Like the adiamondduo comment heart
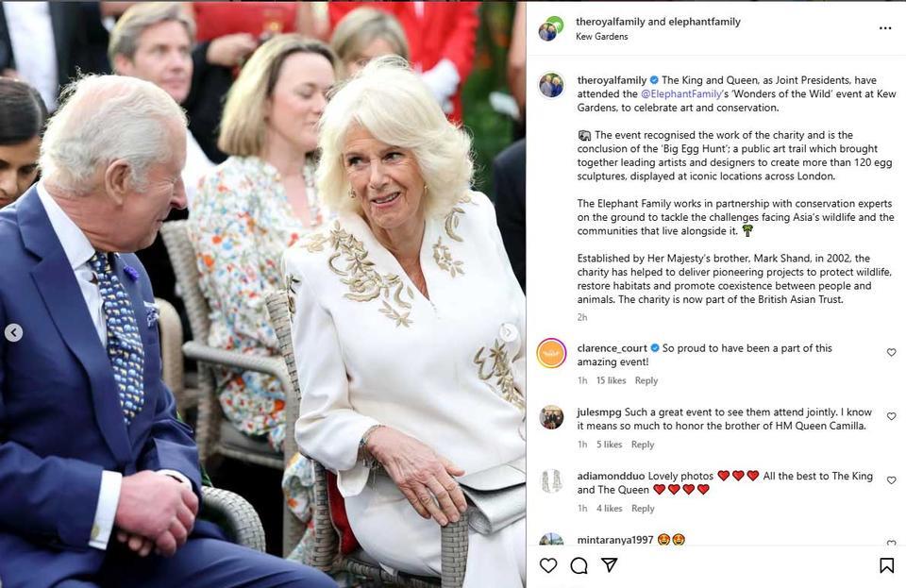Screen dimensions: 906x588 pyautogui.click(x=892, y=480)
